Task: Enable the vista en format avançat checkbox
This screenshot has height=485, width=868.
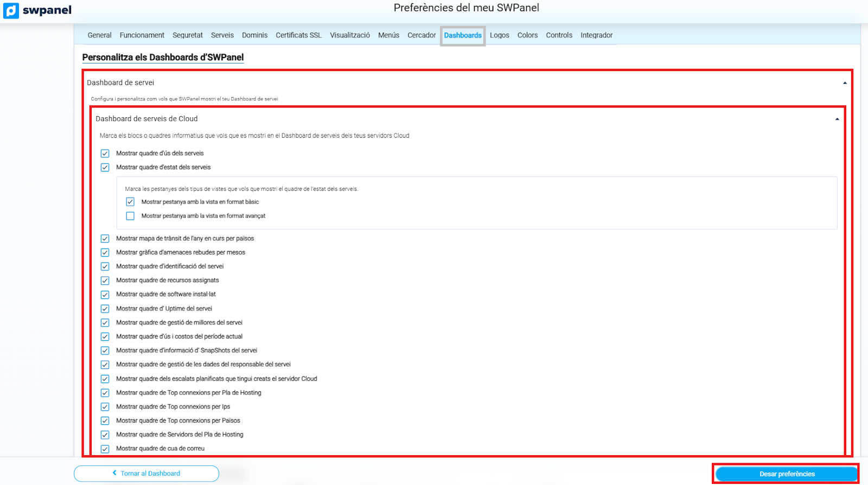Action: tap(130, 216)
